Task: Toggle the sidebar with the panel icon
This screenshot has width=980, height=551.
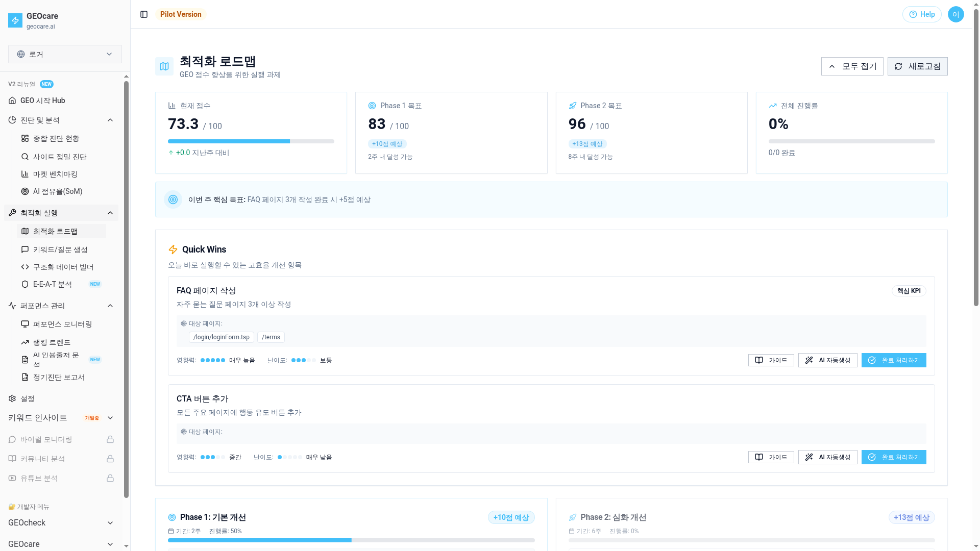Action: point(143,14)
